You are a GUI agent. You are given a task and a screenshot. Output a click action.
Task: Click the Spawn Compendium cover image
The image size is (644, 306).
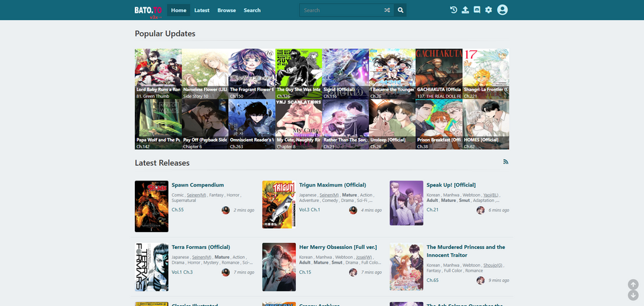click(152, 206)
